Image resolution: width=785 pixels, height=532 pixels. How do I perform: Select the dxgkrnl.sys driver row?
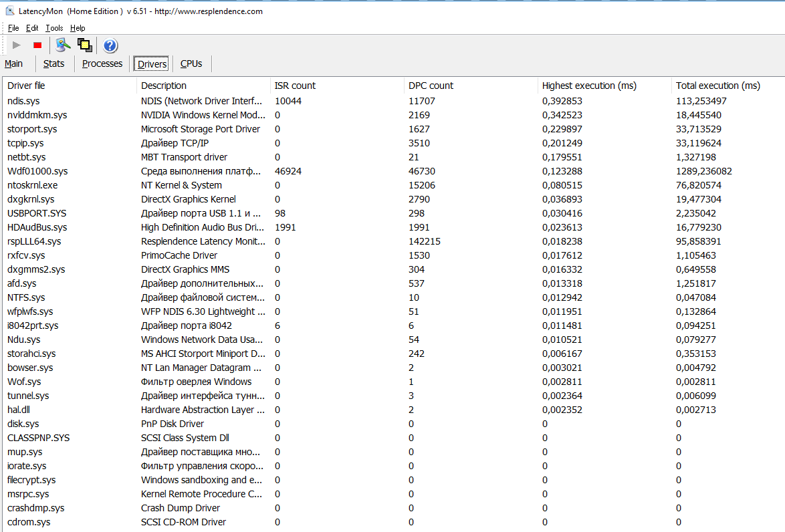point(393,199)
